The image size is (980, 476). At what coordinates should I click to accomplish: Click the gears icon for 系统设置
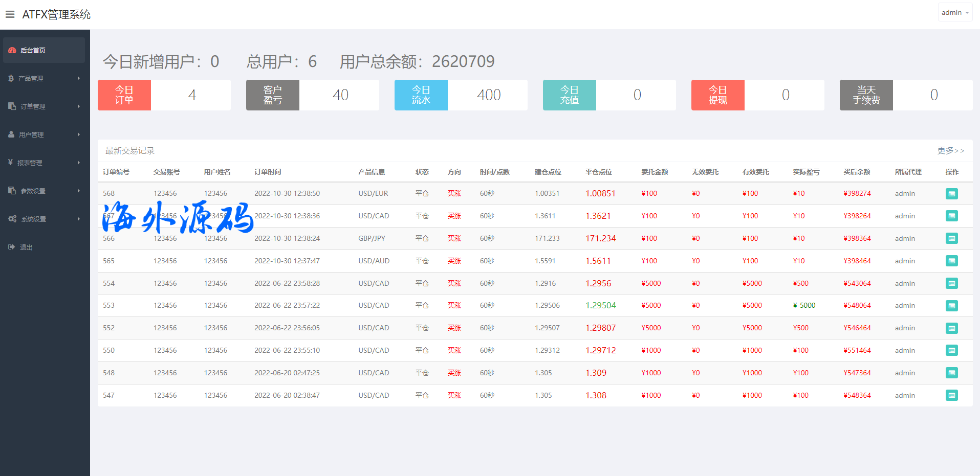12,219
